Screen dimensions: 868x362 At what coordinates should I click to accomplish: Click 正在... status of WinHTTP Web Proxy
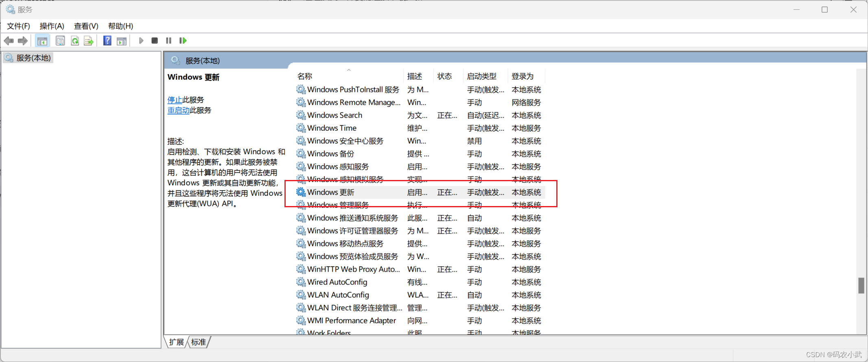(x=447, y=269)
